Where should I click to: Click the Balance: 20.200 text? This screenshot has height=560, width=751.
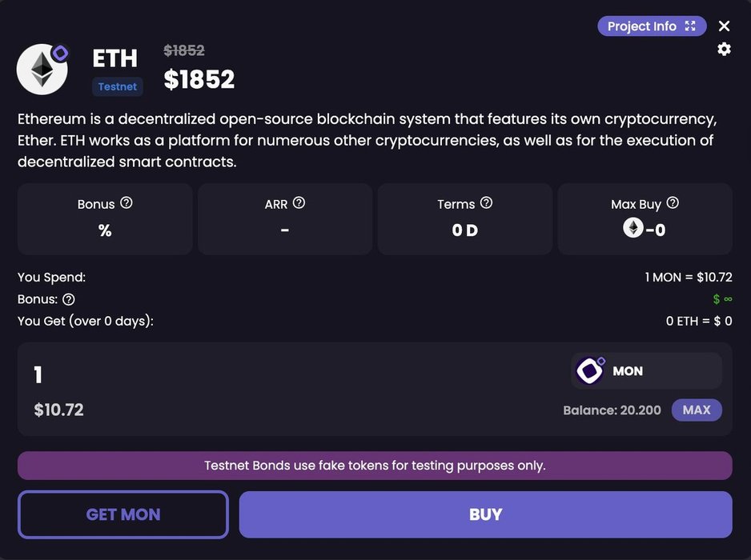click(x=612, y=410)
